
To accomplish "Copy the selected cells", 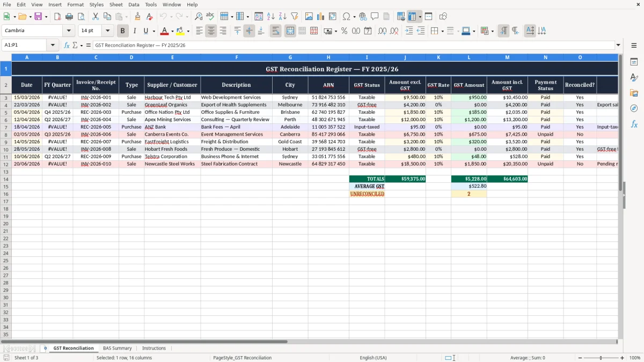I will [107, 17].
